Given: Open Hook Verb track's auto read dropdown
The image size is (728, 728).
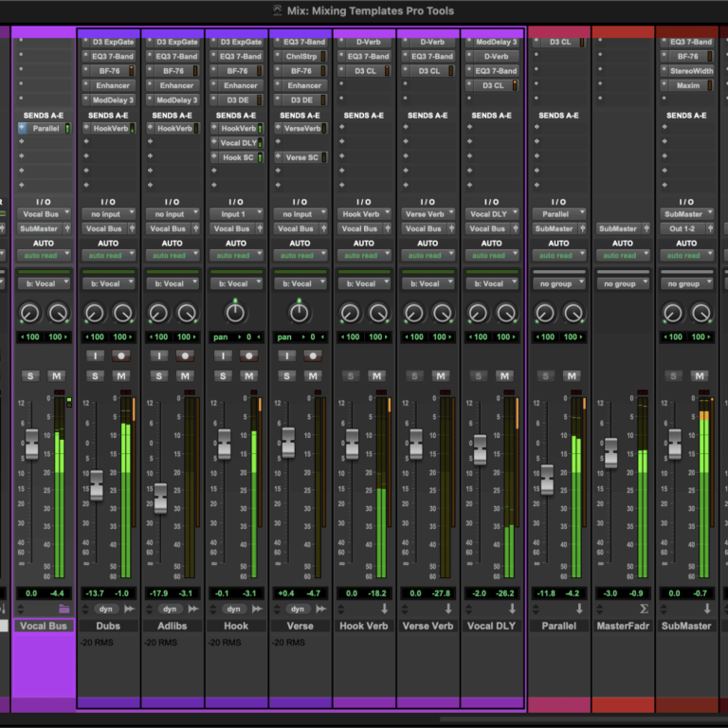Looking at the screenshot, I should tap(364, 255).
